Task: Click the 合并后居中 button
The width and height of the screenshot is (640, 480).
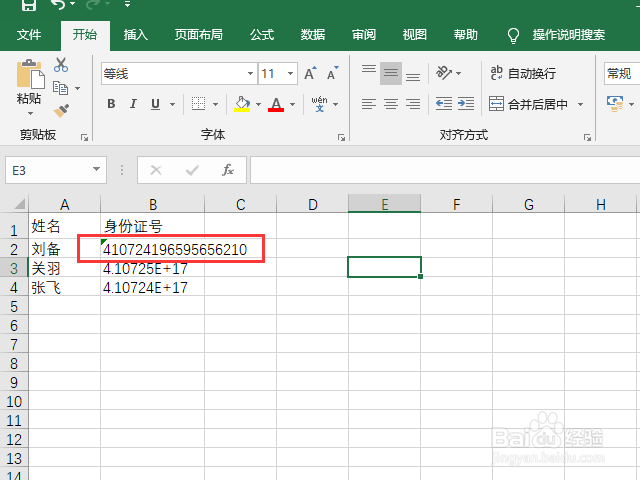Action: pyautogui.click(x=529, y=104)
